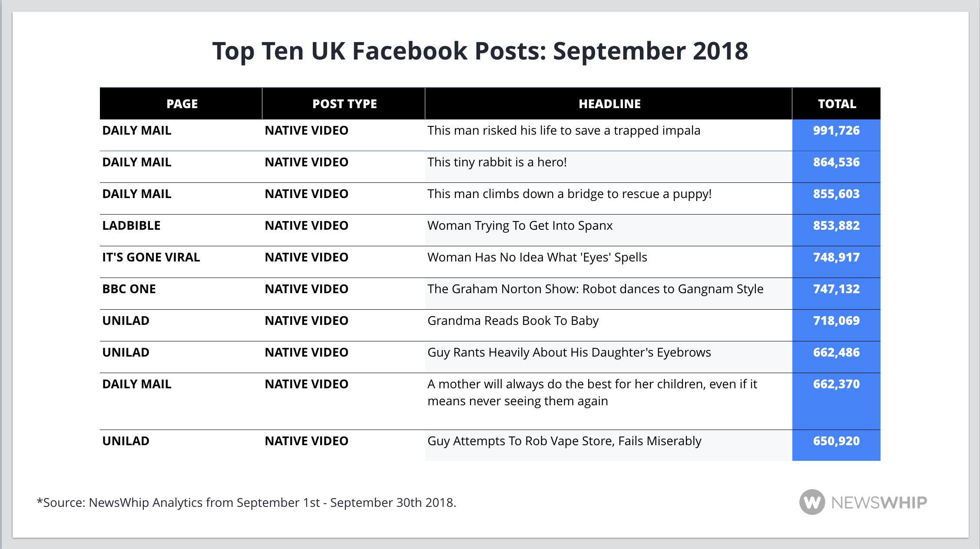980x549 pixels.
Task: Click the total value 991,726
Action: click(x=836, y=130)
